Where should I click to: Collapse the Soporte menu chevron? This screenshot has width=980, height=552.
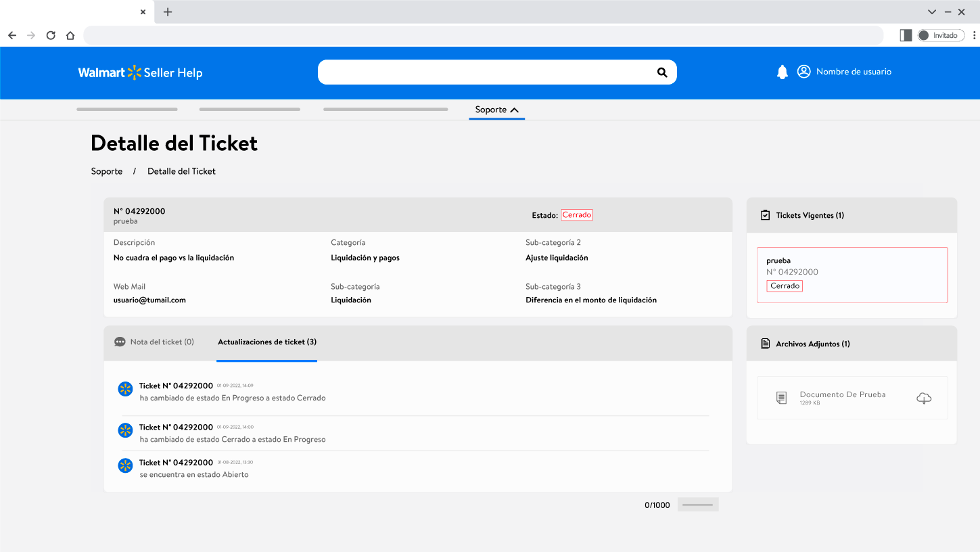pos(515,110)
